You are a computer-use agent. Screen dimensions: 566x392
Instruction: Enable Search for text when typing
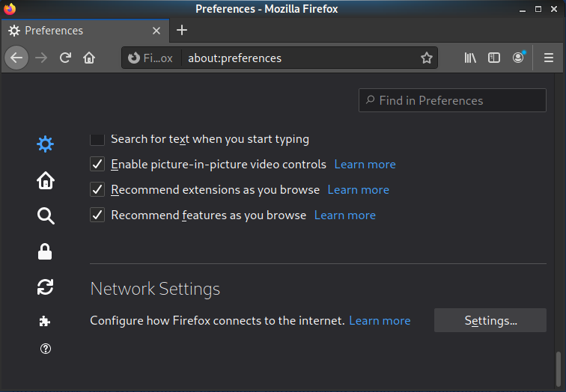(97, 139)
